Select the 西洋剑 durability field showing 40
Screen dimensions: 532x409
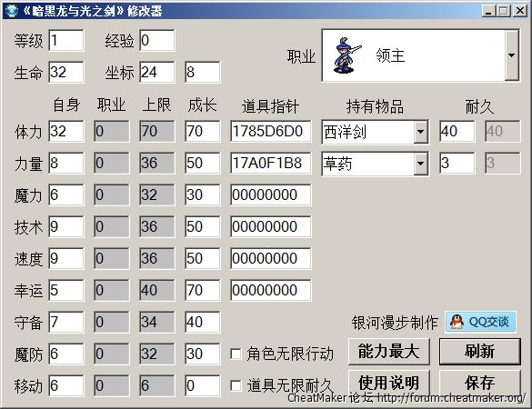coord(457,131)
